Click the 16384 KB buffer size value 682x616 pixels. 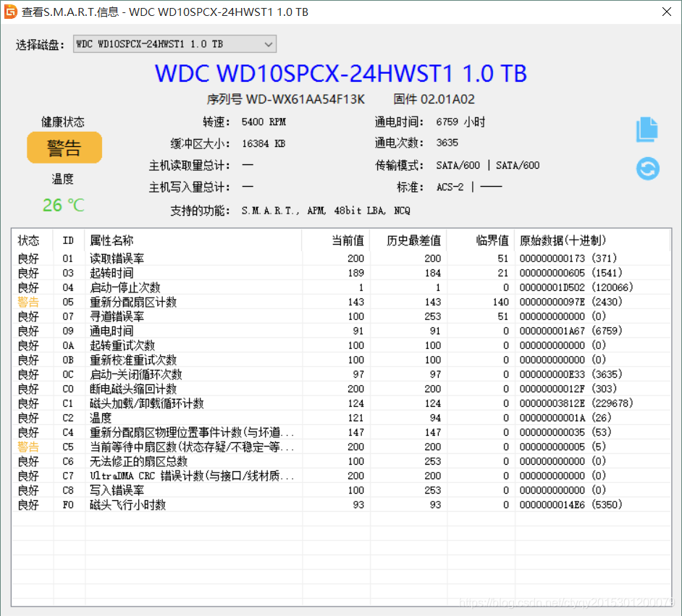264,143
